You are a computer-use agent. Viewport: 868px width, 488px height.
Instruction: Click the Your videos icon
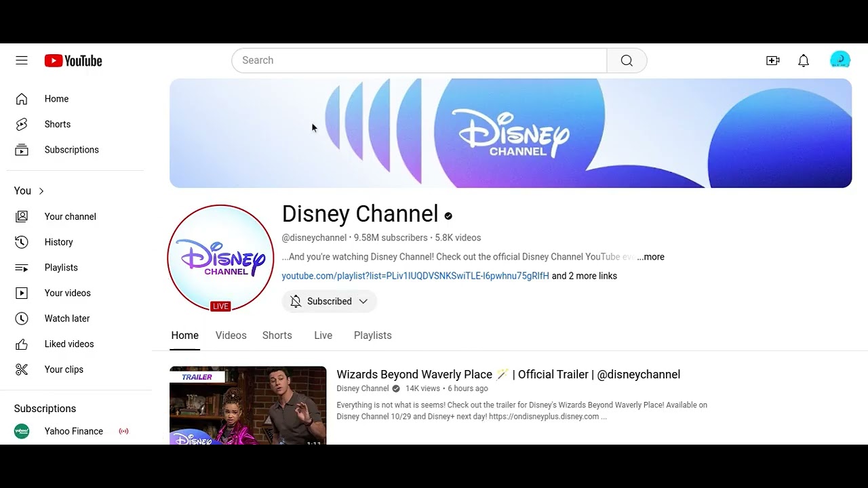[22, 293]
